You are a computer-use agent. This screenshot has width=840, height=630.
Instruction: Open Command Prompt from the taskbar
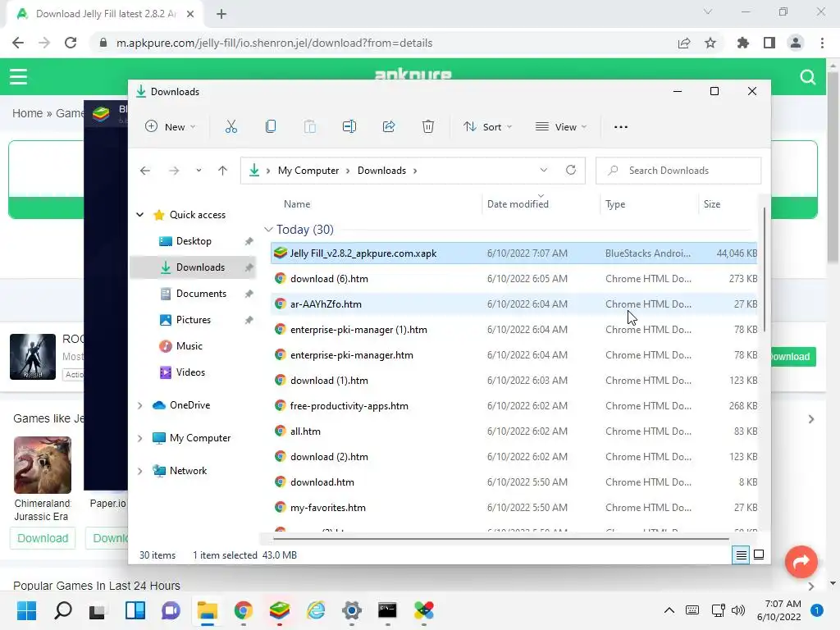click(387, 609)
